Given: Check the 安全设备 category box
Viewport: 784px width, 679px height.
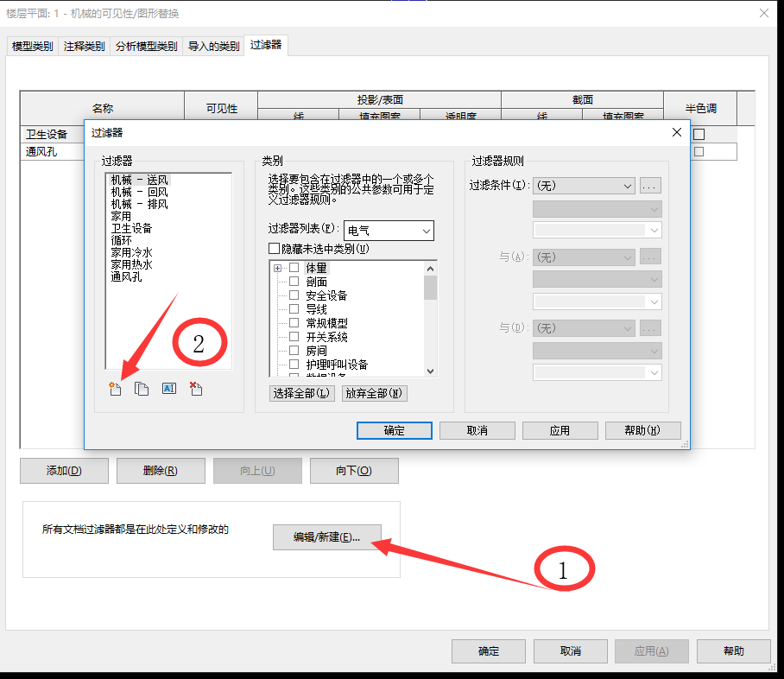Looking at the screenshot, I should [x=294, y=295].
